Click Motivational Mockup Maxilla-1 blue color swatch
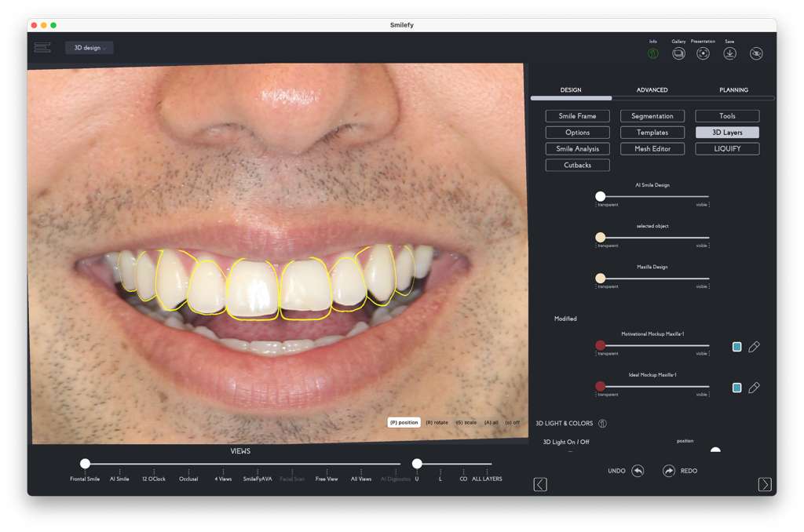Screen dimensions: 804x532 tap(736, 347)
